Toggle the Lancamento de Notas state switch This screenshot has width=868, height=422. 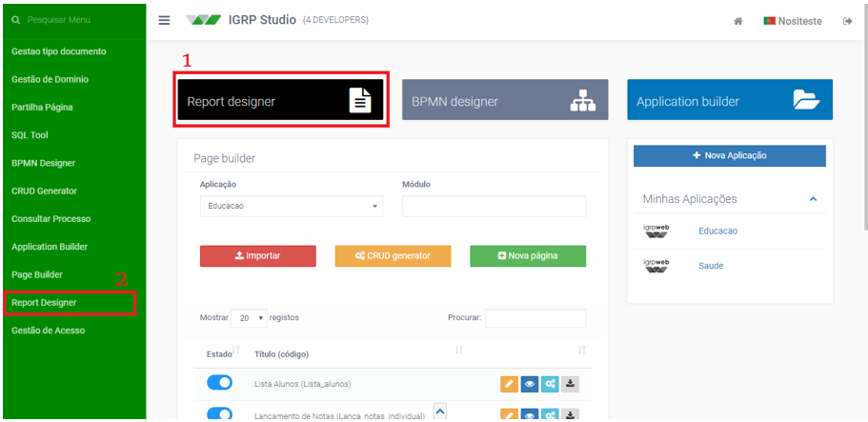tap(219, 413)
